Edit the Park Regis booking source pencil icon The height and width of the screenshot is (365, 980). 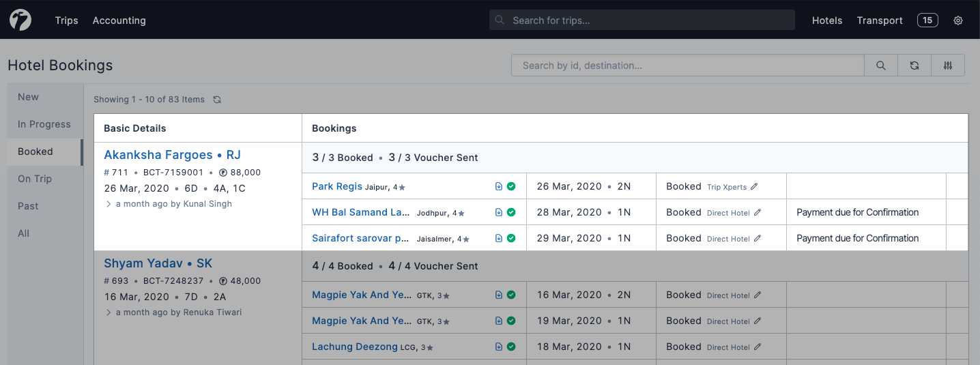(x=754, y=186)
